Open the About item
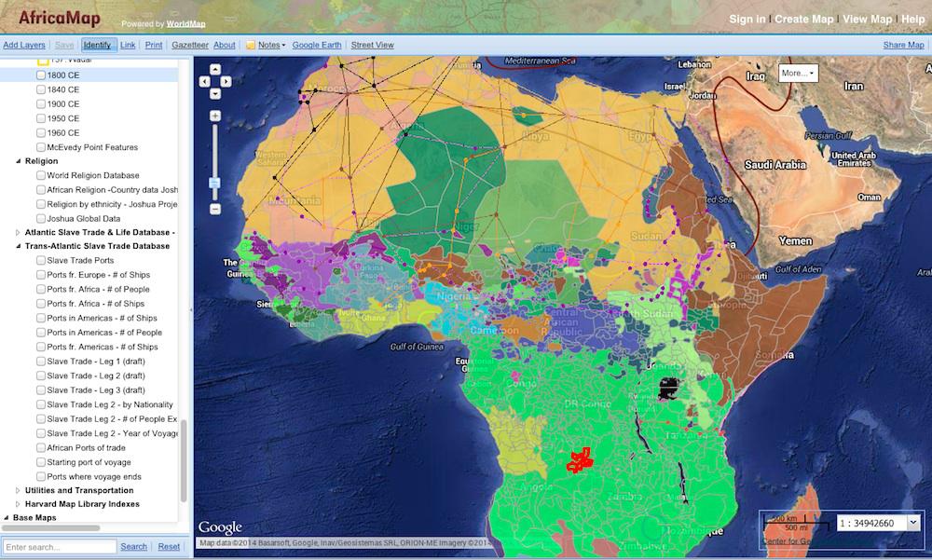This screenshot has height=560, width=932. pyautogui.click(x=224, y=45)
